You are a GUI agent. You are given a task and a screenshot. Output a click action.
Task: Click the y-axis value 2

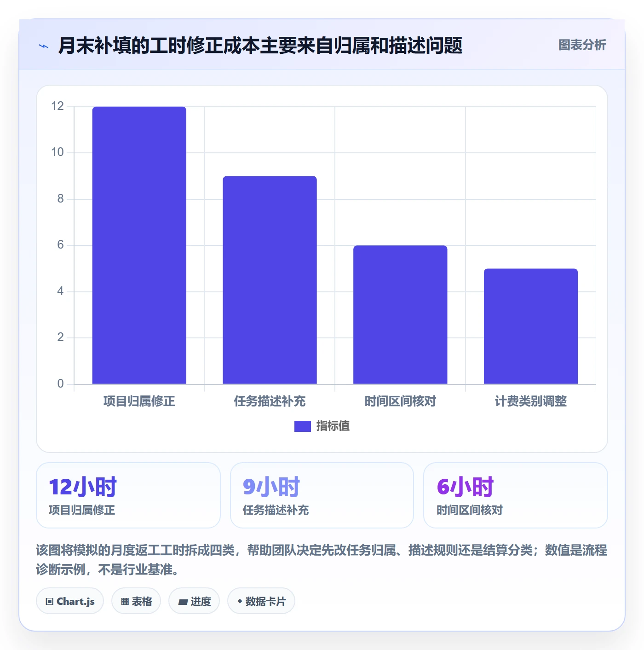coord(60,337)
